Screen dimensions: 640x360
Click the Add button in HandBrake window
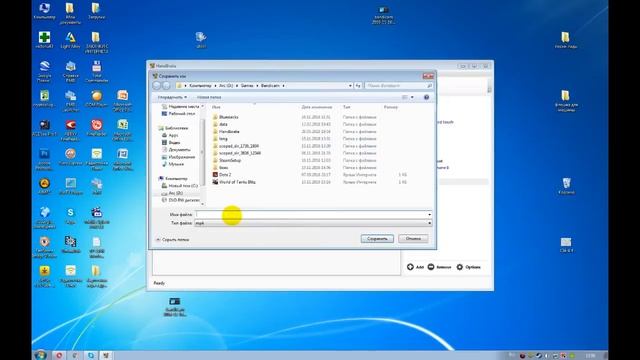click(416, 267)
